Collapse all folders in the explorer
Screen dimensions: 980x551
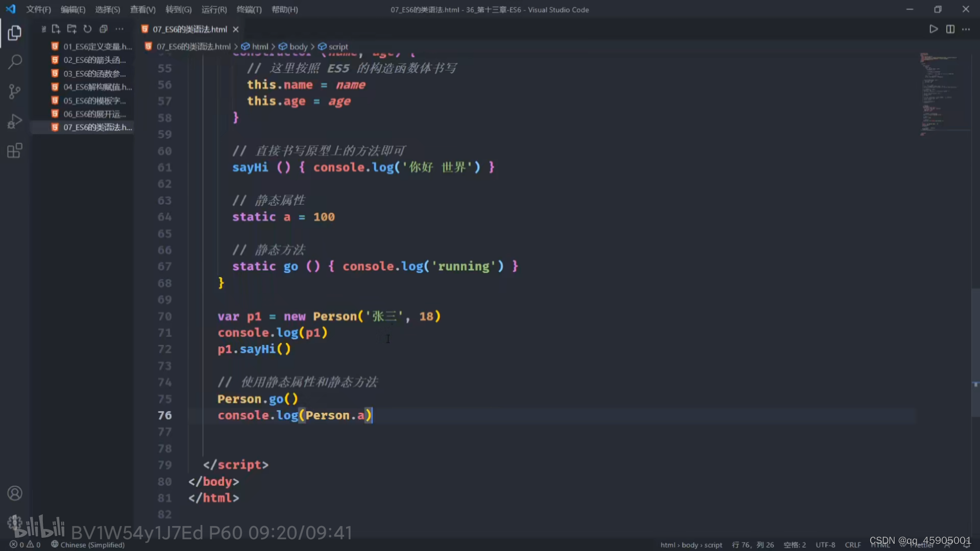(104, 29)
